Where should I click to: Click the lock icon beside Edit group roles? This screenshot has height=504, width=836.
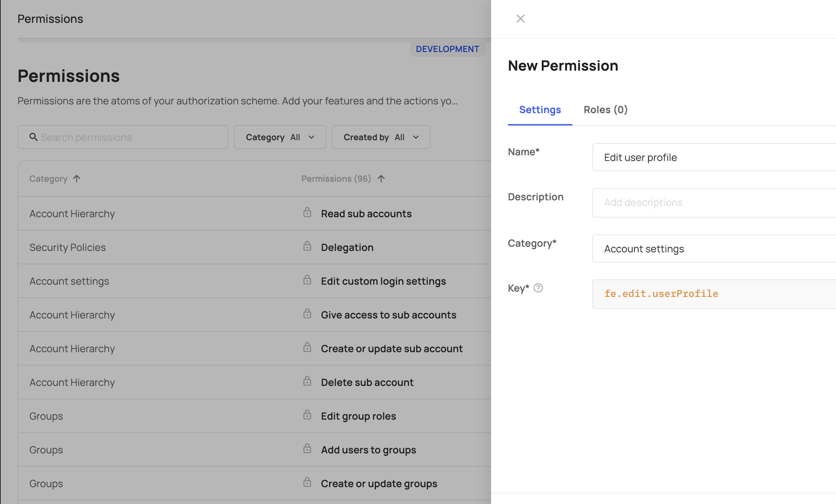pyautogui.click(x=307, y=415)
